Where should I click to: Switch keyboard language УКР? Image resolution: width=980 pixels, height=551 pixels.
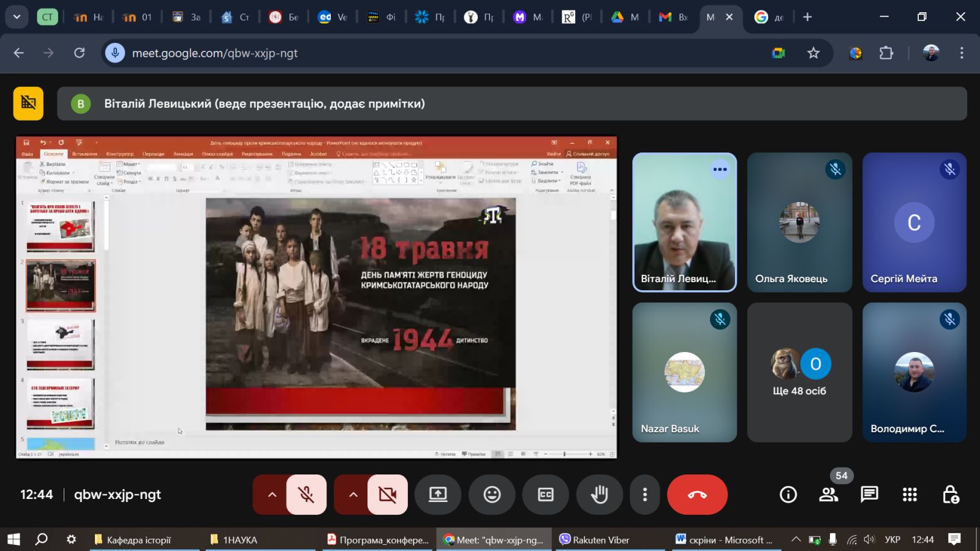click(x=892, y=539)
